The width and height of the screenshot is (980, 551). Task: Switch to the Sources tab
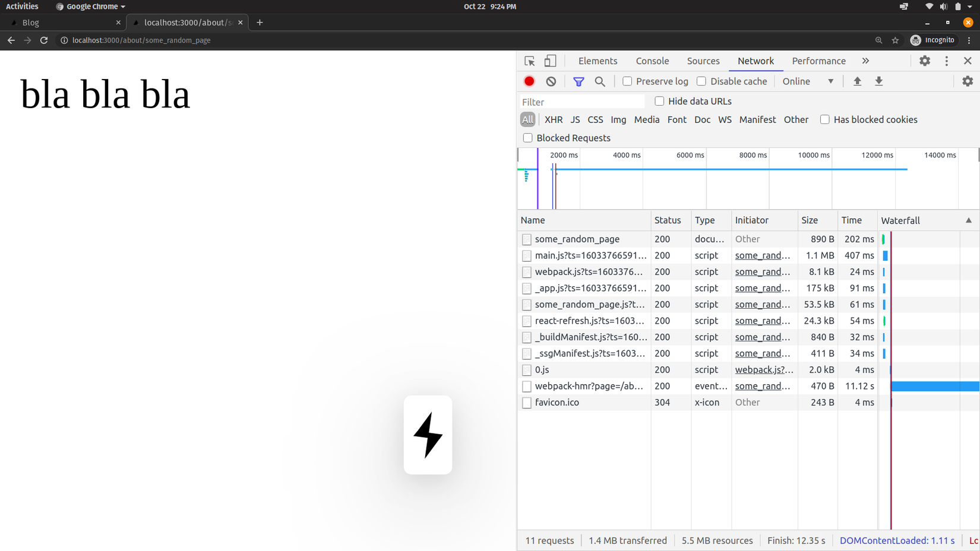pyautogui.click(x=703, y=61)
